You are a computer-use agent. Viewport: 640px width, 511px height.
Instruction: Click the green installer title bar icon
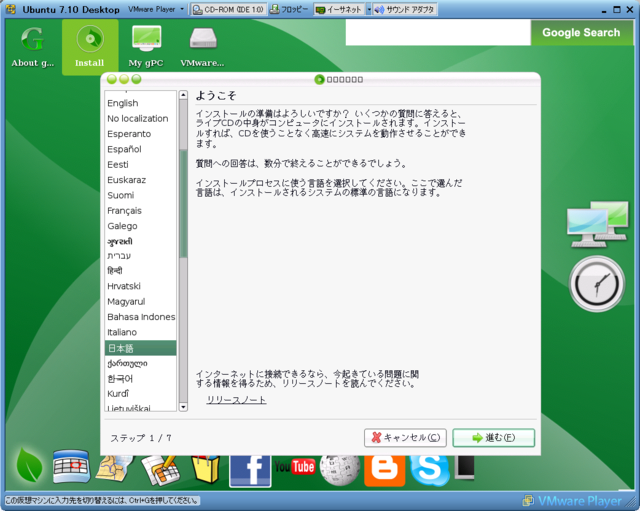click(319, 80)
